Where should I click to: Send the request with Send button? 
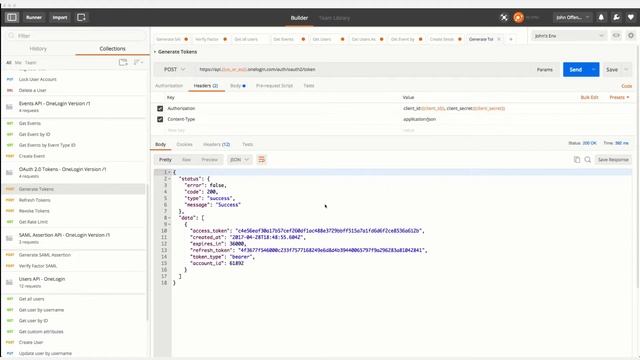click(x=576, y=69)
